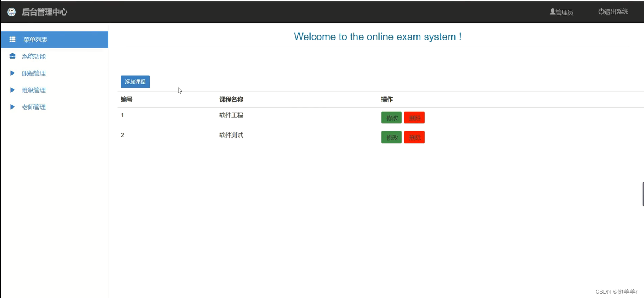Click the 软件测试 course name cell
The width and height of the screenshot is (644, 298).
pyautogui.click(x=231, y=135)
